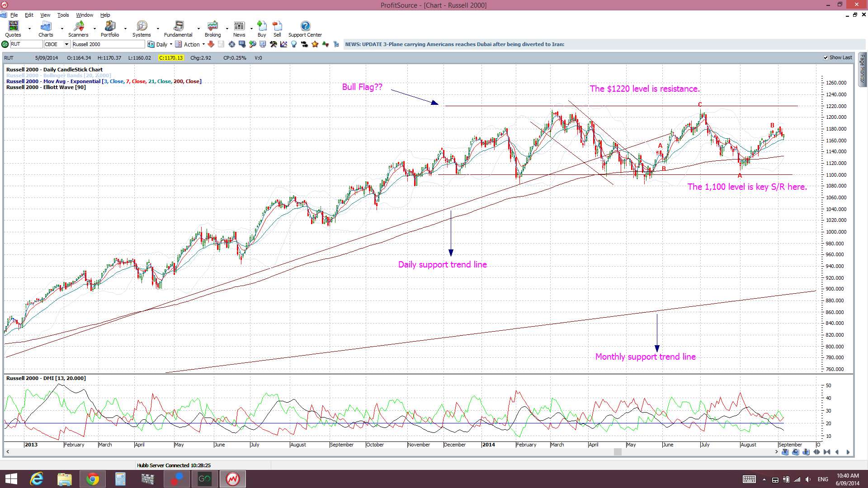Open Chrome from the Windows taskbar
Image resolution: width=868 pixels, height=488 pixels.
tap(93, 479)
